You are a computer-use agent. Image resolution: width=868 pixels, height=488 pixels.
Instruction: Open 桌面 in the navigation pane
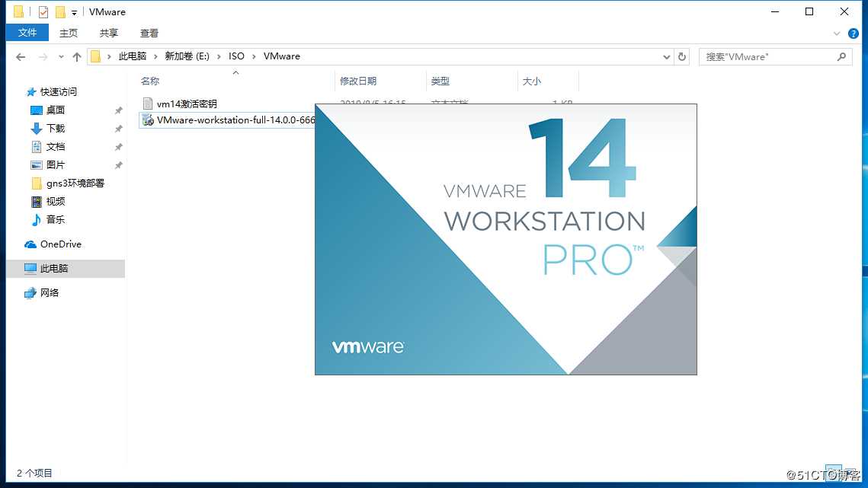tap(56, 110)
